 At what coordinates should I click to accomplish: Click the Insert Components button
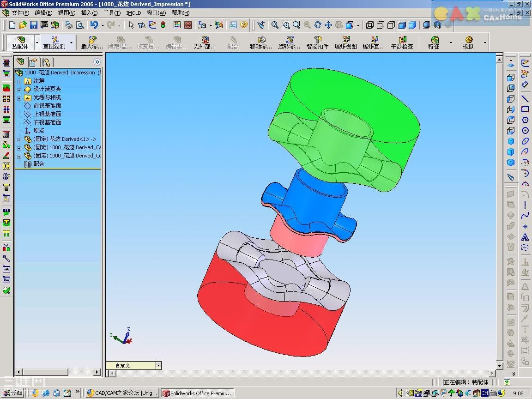[92, 42]
